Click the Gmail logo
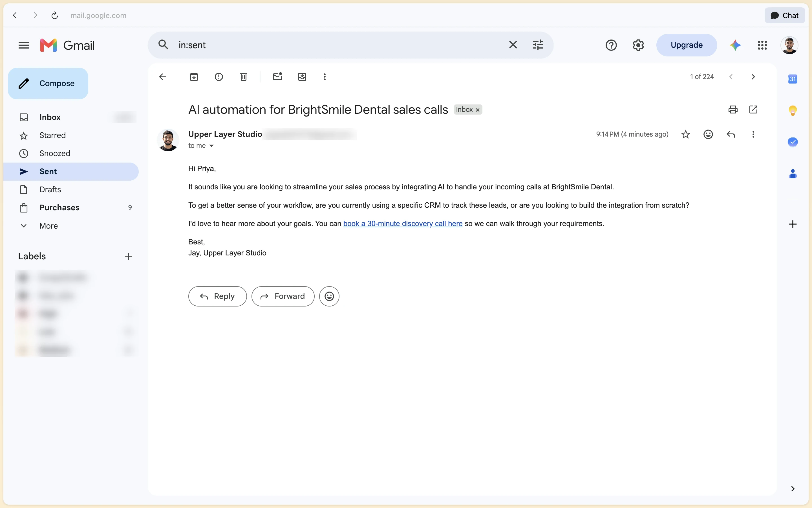This screenshot has height=508, width=812. (67, 45)
